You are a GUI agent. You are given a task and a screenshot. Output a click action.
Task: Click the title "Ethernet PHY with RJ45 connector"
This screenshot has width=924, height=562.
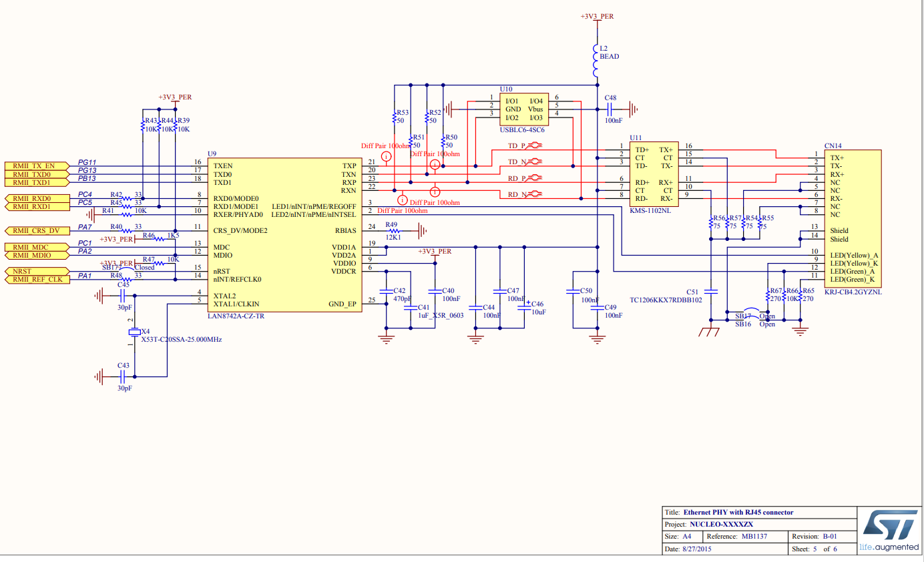pos(738,513)
